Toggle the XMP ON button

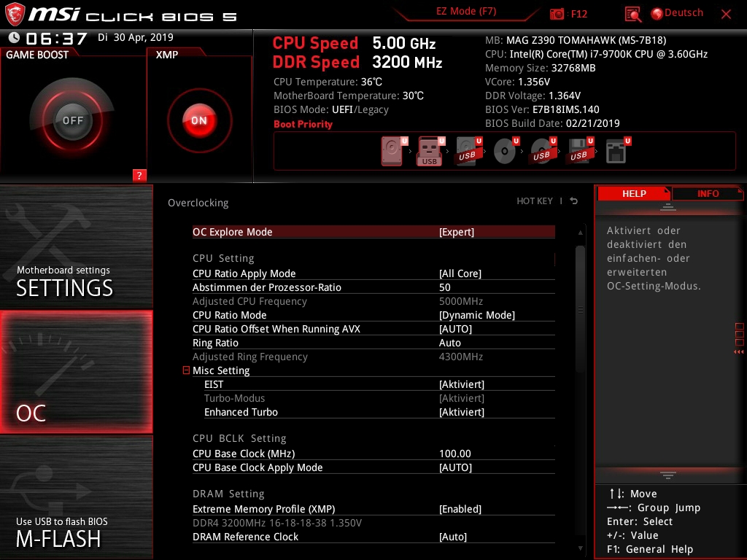199,120
